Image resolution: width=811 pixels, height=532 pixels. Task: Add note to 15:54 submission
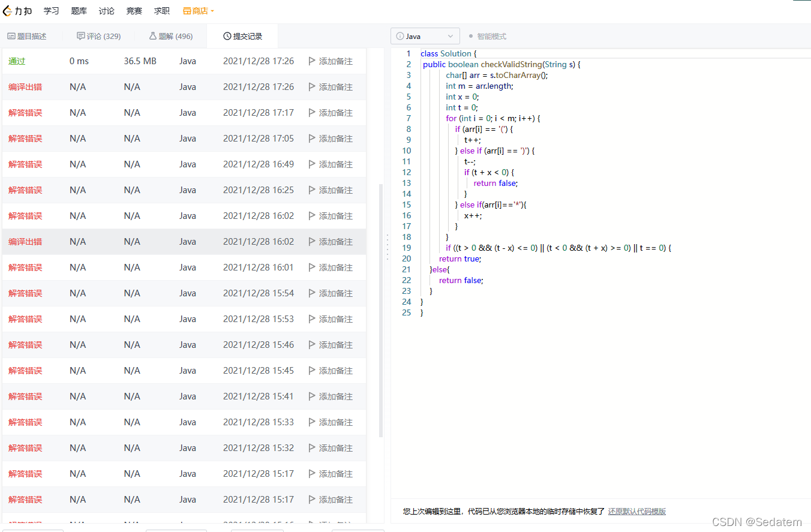tap(331, 293)
